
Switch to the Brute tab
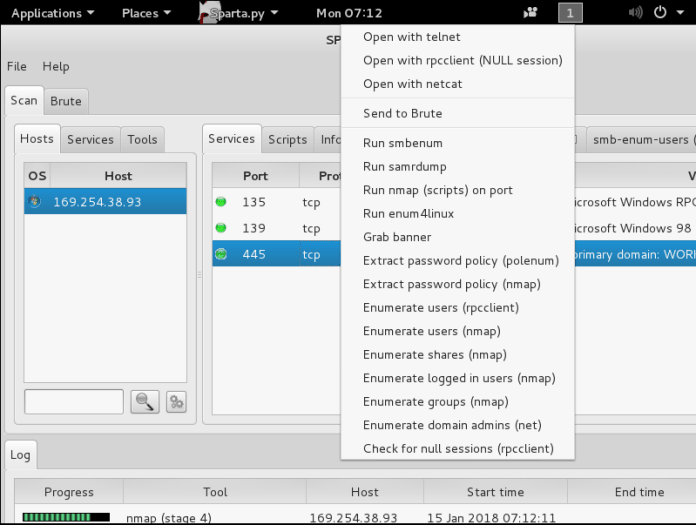coord(67,101)
